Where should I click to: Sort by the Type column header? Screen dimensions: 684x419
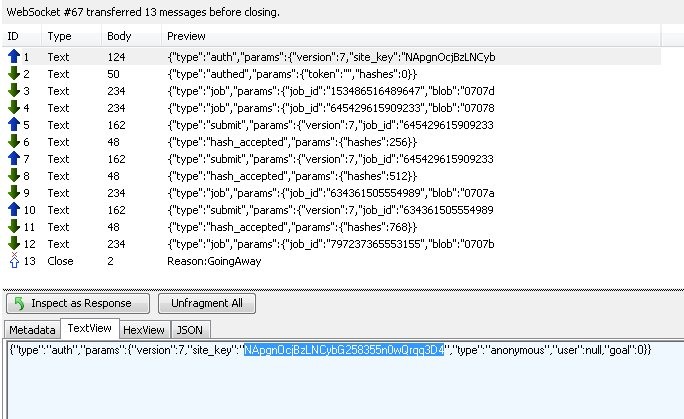[72, 36]
